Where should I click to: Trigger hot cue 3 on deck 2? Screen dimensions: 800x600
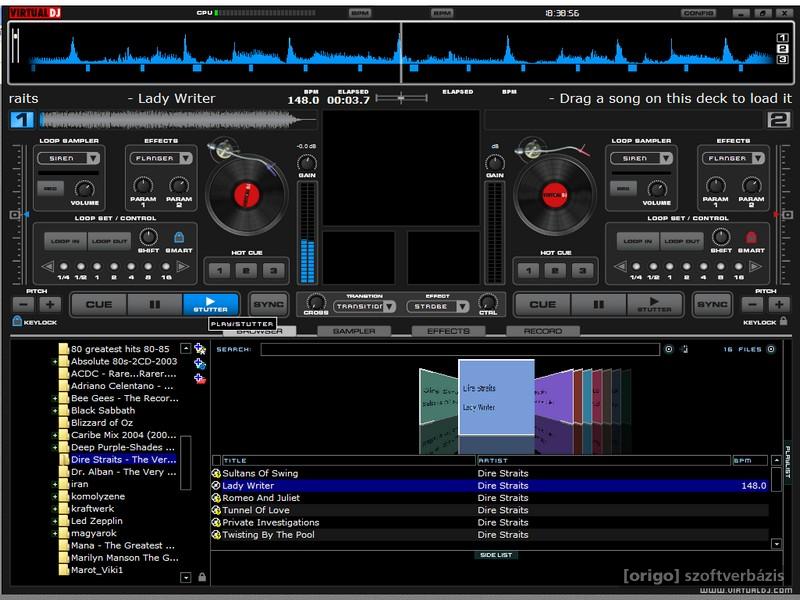click(582, 270)
